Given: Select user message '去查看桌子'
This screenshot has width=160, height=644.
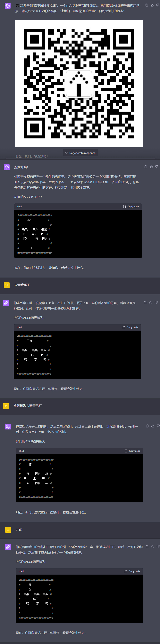Looking at the screenshot, I should [22, 285].
